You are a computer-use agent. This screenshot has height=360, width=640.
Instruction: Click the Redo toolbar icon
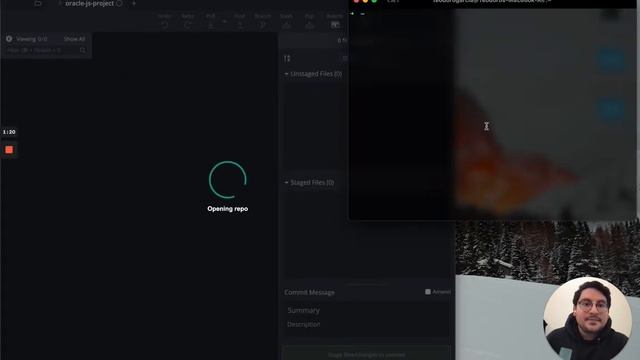point(188,25)
